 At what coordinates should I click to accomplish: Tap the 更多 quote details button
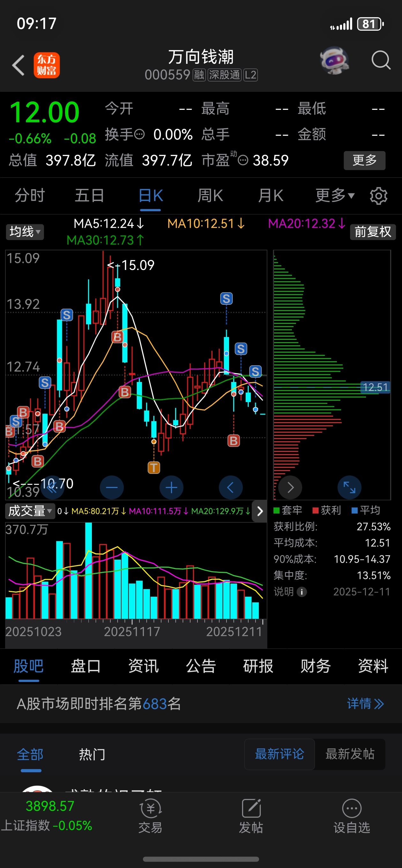pyautogui.click(x=365, y=161)
